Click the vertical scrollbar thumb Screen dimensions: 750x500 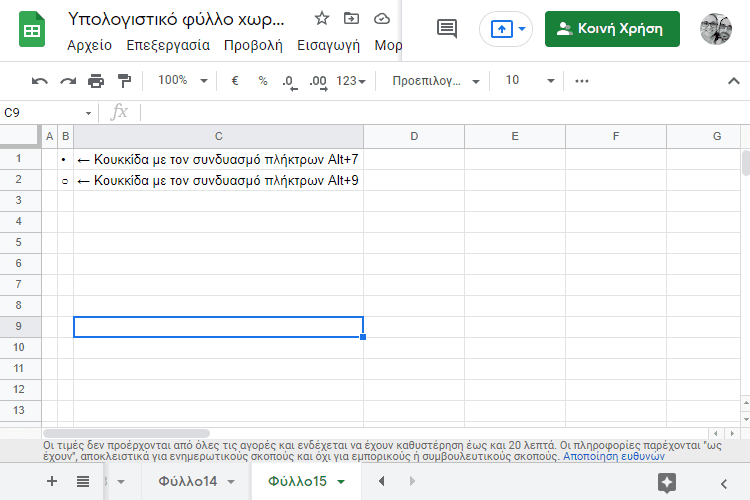tap(746, 163)
